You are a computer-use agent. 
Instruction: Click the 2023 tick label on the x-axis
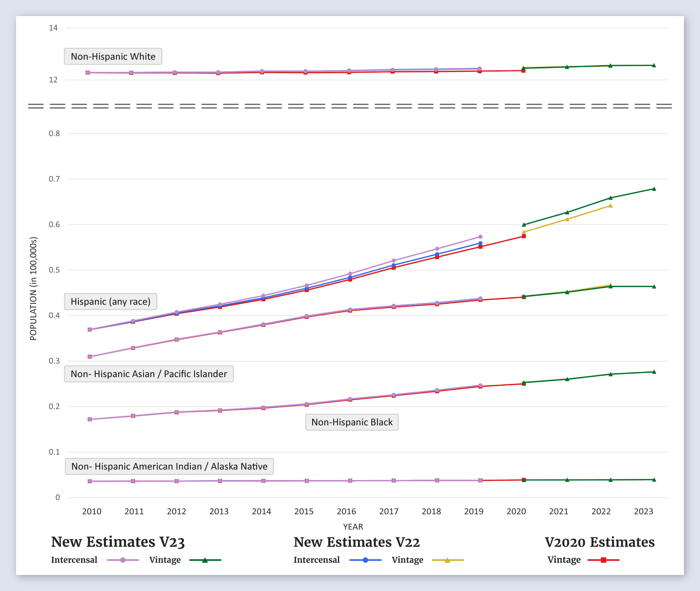click(x=643, y=511)
